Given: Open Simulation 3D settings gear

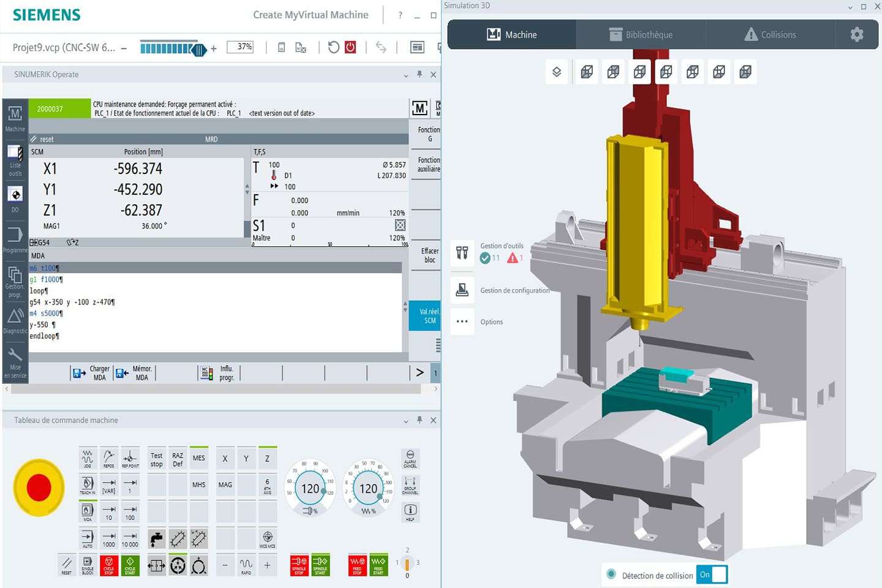Looking at the screenshot, I should pos(857,34).
